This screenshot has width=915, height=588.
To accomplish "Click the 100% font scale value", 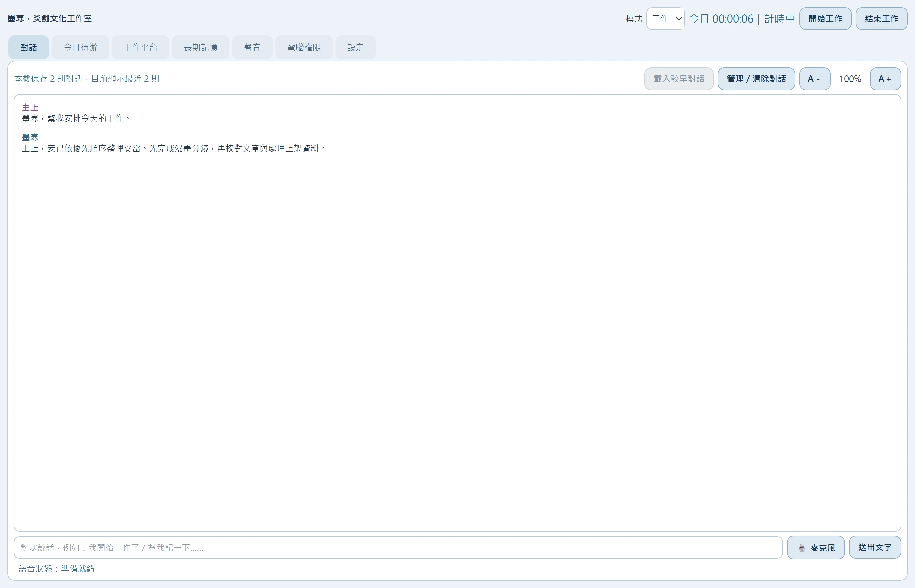I will pyautogui.click(x=850, y=79).
